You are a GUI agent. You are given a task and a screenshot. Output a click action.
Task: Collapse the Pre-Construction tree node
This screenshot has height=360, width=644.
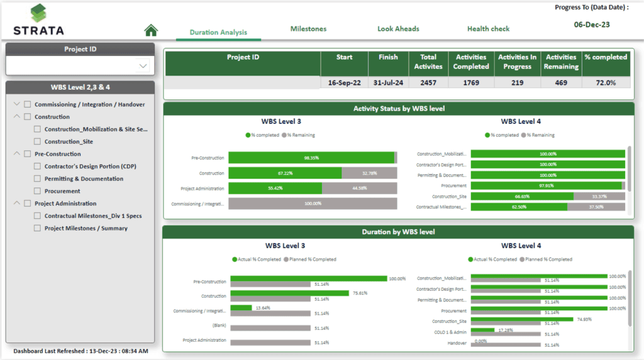coord(17,154)
